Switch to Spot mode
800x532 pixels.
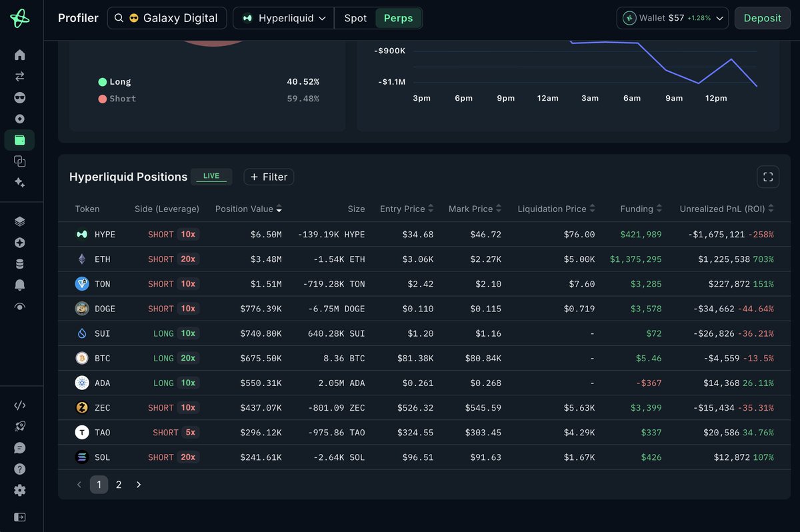[x=355, y=18]
